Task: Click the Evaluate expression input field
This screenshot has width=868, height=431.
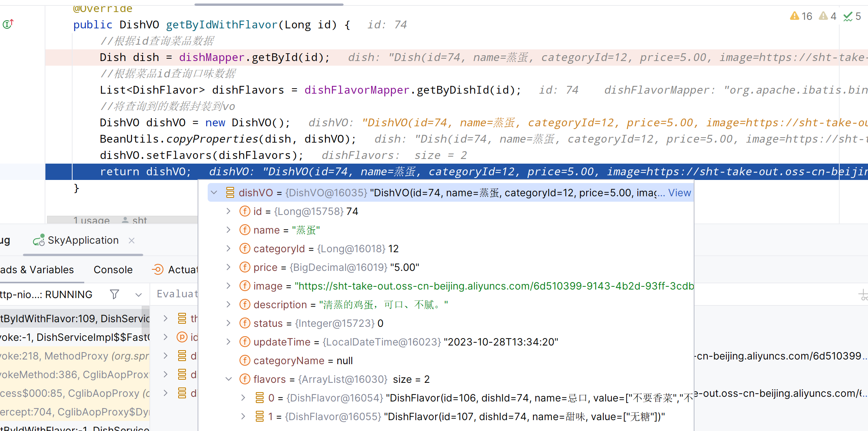Action: [177, 294]
